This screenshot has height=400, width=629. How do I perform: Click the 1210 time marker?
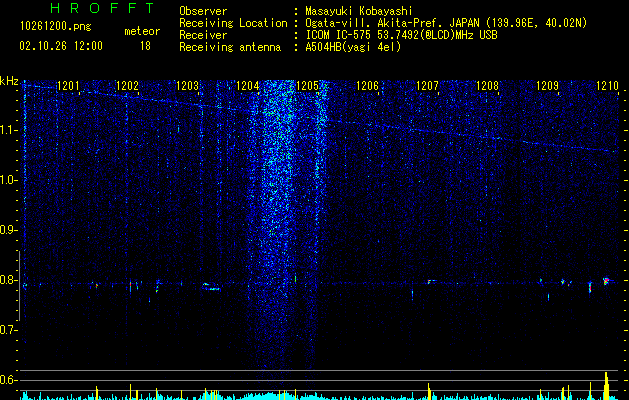[607, 86]
